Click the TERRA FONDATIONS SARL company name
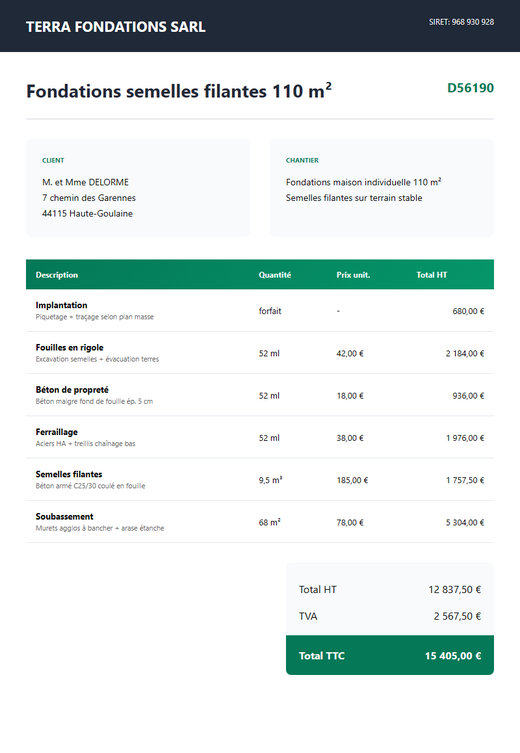 click(116, 27)
